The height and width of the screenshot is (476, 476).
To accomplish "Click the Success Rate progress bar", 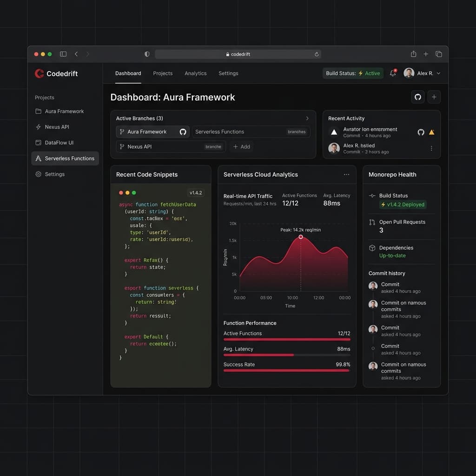I will click(287, 370).
